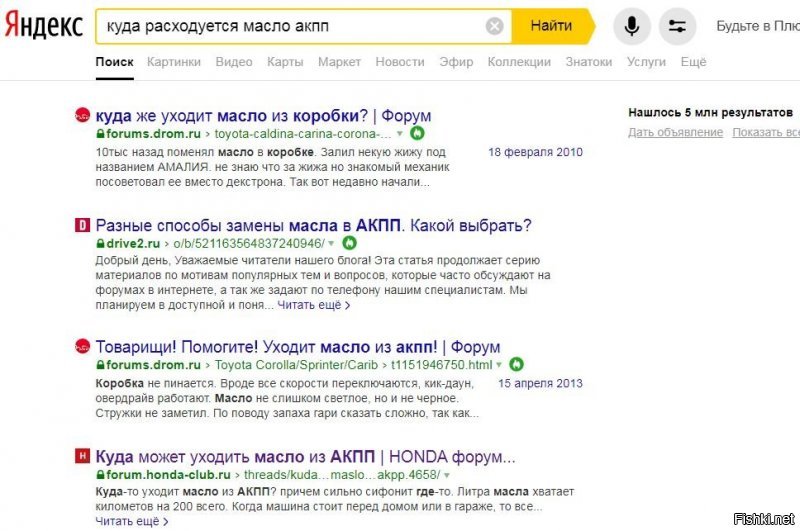This screenshot has height=531, width=800.
Task: Click the drive2 favicon beside 'Разные способы замены'
Action: tap(83, 225)
